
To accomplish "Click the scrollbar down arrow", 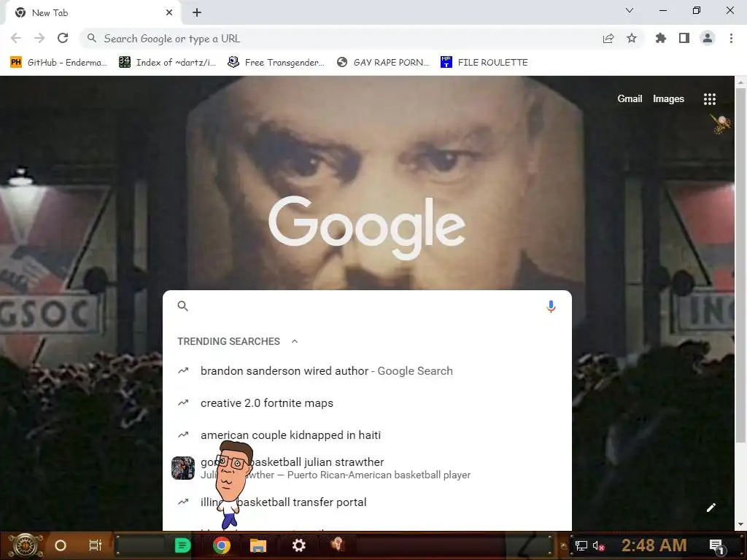I will (741, 525).
